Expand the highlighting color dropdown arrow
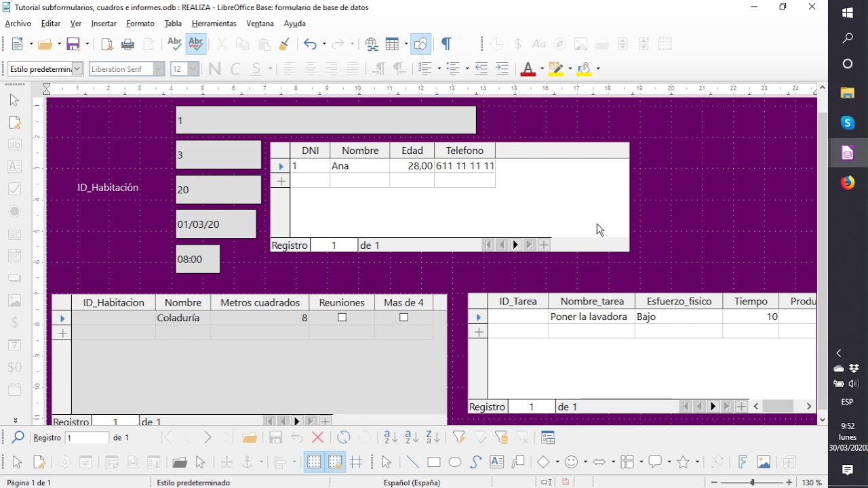 570,68
